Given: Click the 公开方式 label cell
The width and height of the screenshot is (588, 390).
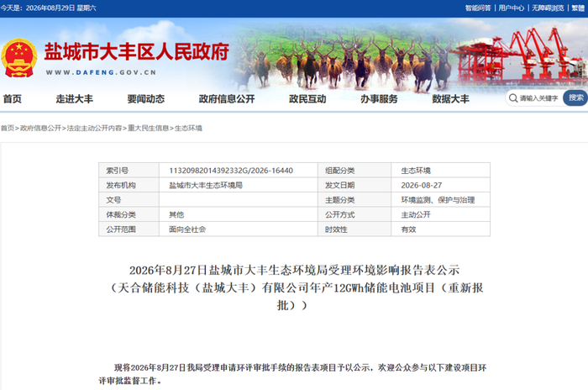Looking at the screenshot, I should [x=354, y=214].
